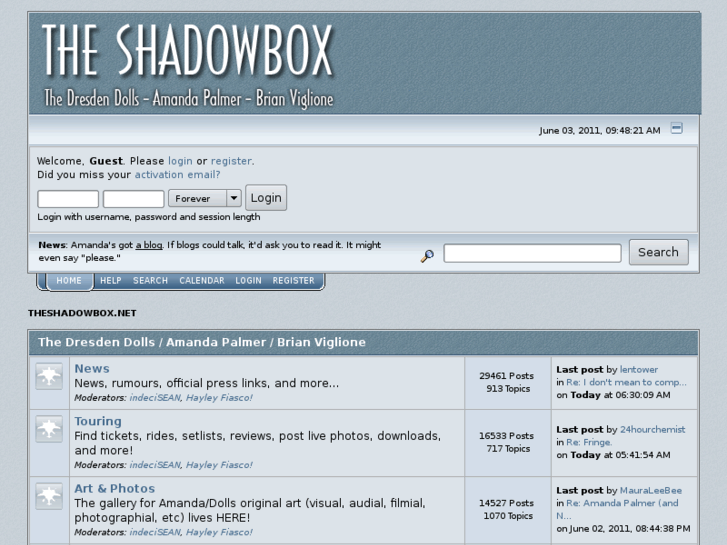Open the activation email link

click(x=177, y=175)
